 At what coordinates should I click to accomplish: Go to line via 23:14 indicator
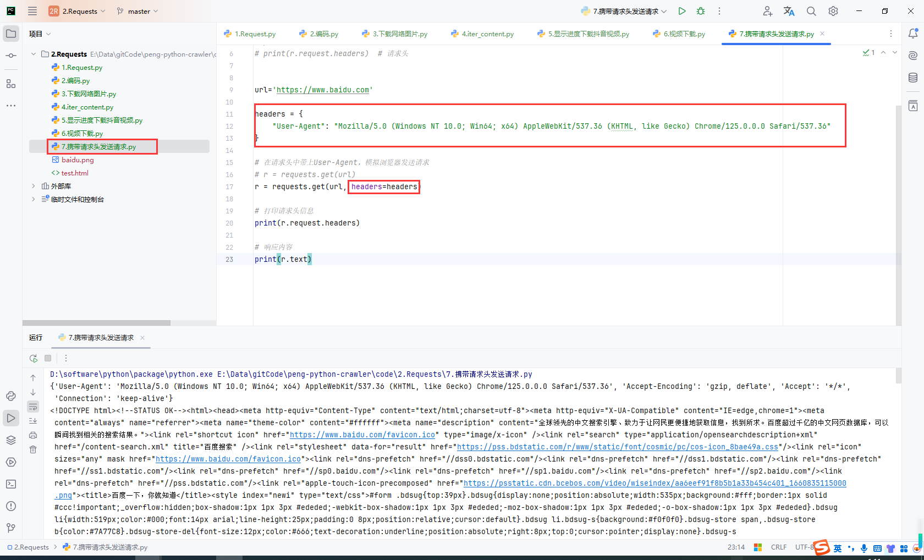(736, 547)
